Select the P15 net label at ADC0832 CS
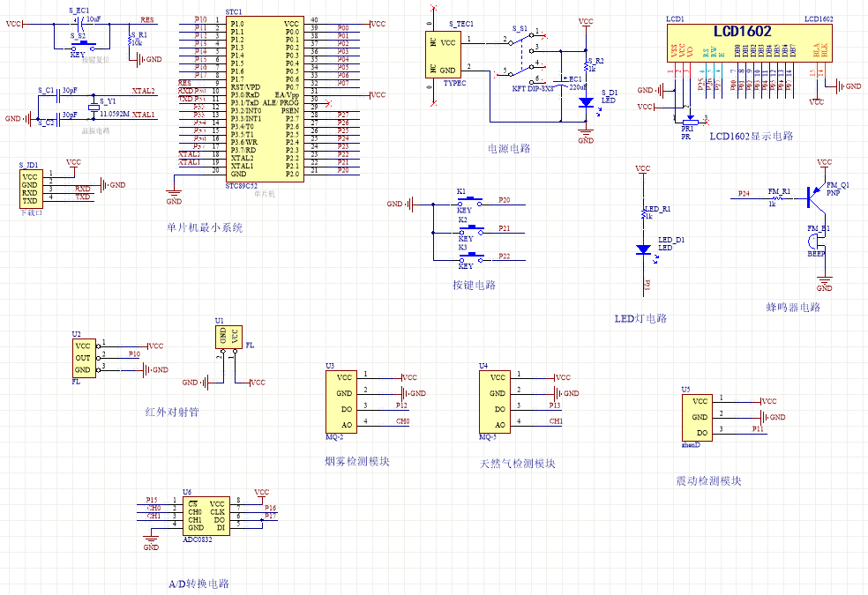Viewport: 868px width, 595px height. [x=152, y=500]
